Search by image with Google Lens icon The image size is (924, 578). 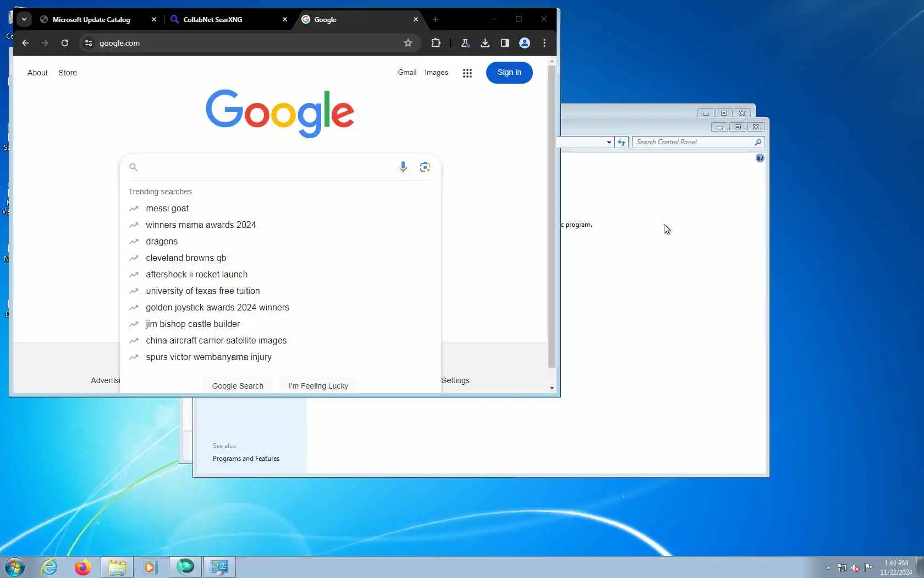tap(425, 167)
